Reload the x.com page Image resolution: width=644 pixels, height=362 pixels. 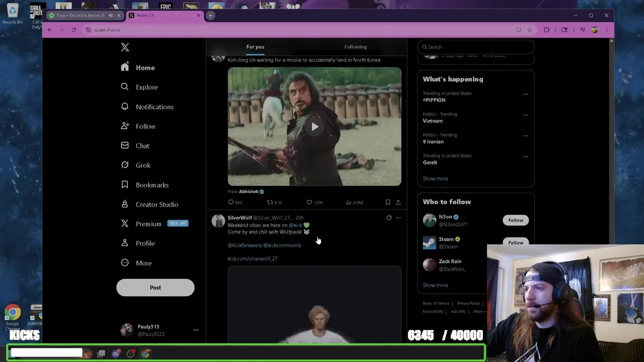(x=73, y=30)
